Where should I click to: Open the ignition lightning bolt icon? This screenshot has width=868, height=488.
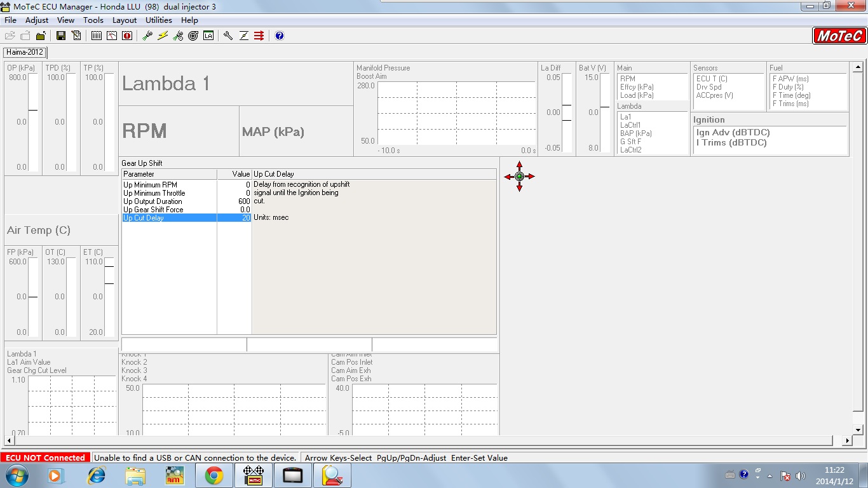coord(163,36)
